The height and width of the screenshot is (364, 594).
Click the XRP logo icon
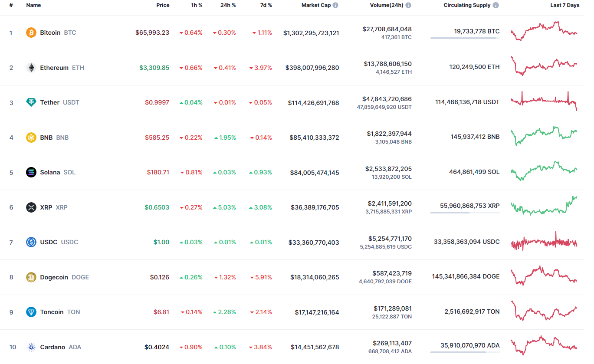31,207
